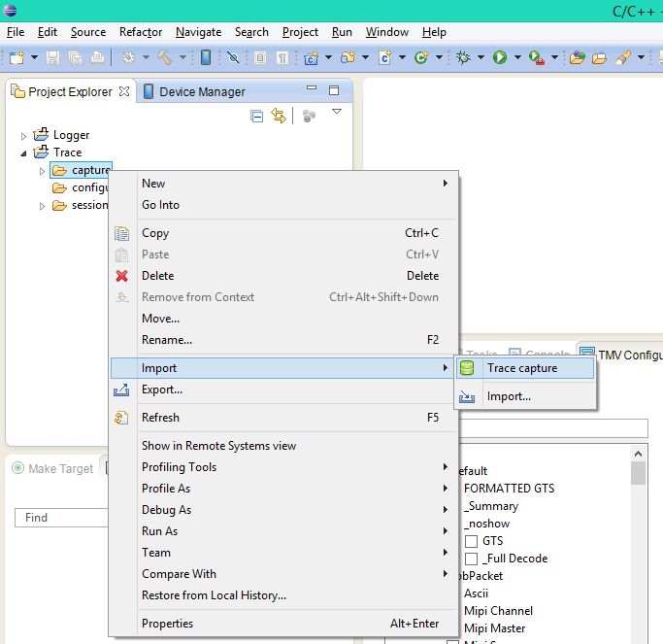
Task: Tick the _Full Decode checkbox
Action: click(x=471, y=559)
